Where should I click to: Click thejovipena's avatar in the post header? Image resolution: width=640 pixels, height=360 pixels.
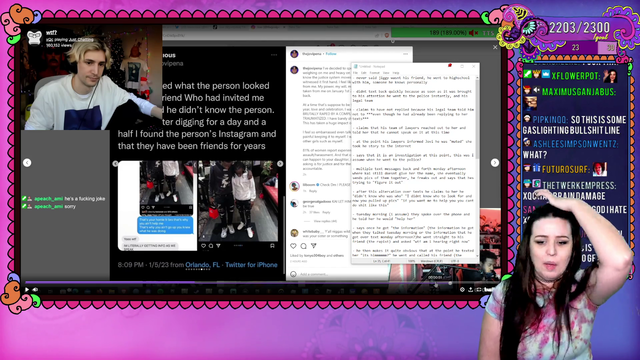tap(294, 54)
